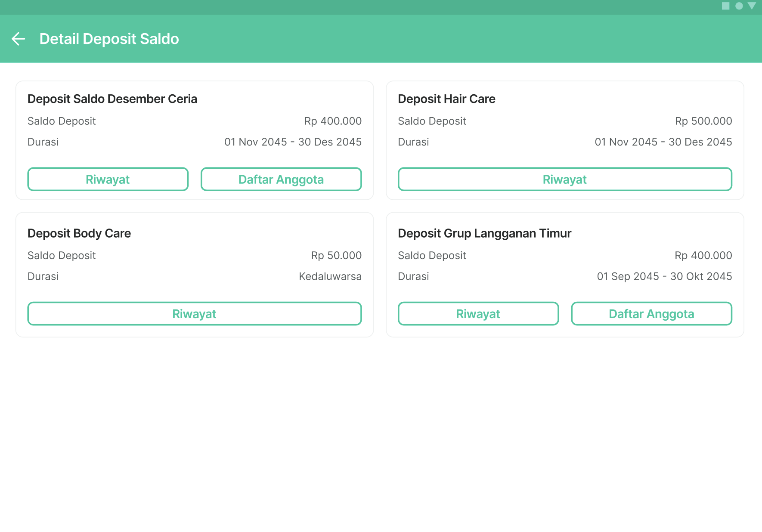Click the circle status bar icon

point(739,6)
